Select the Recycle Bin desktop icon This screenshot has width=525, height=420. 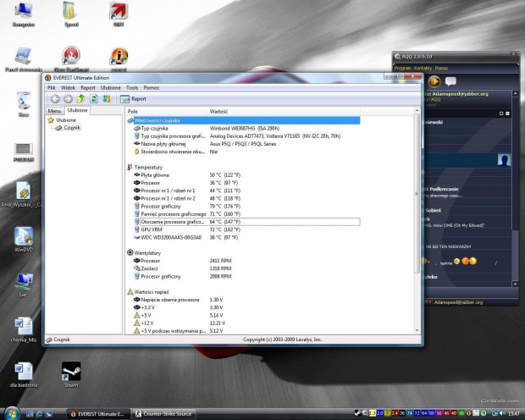[x=24, y=104]
